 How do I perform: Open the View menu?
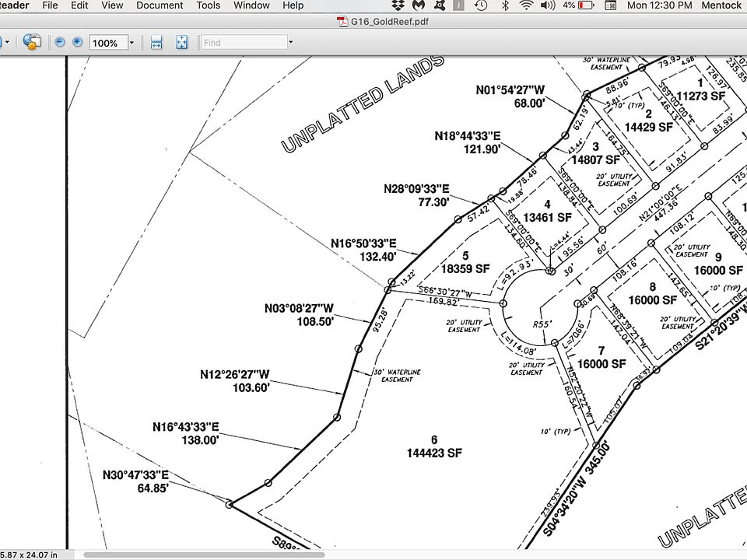(112, 5)
